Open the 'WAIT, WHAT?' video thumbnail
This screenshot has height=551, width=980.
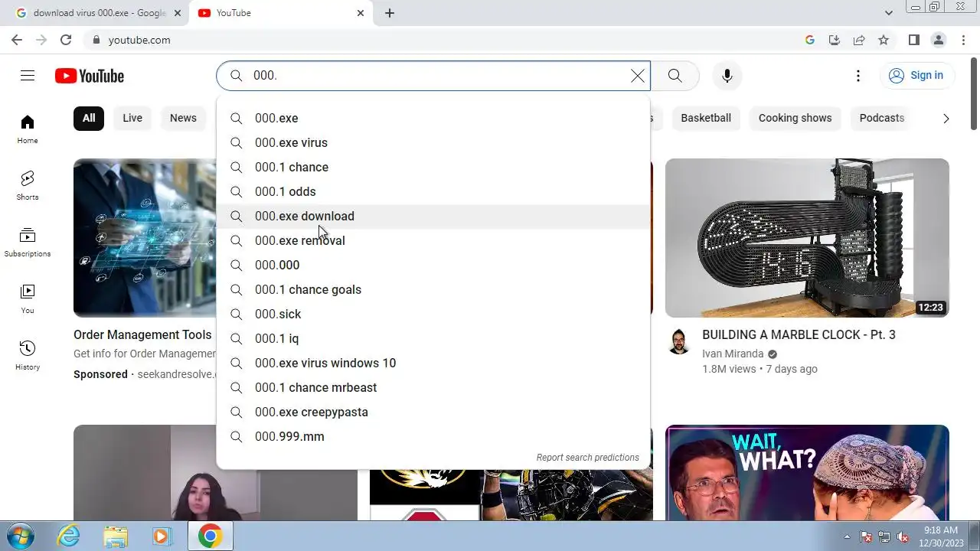[807, 473]
